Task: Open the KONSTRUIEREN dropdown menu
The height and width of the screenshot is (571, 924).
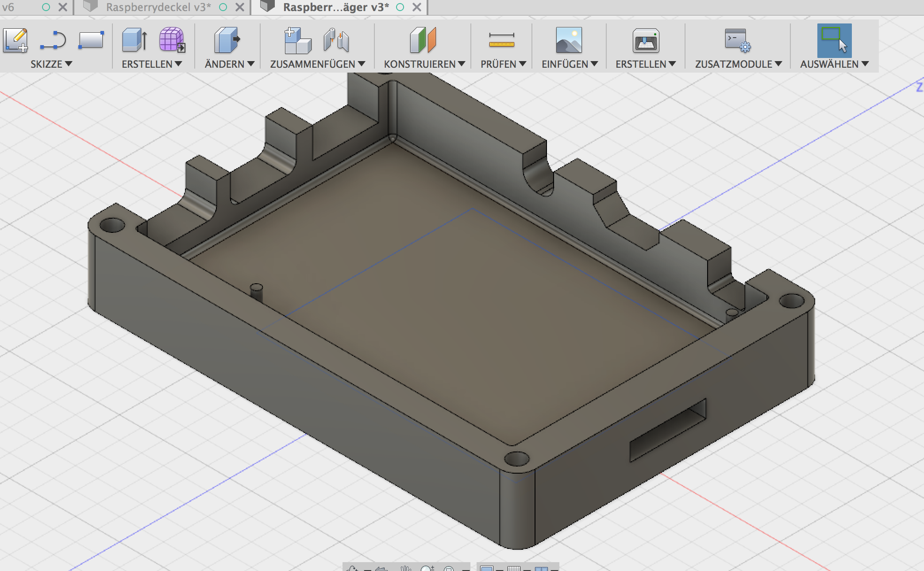Action: tap(424, 64)
